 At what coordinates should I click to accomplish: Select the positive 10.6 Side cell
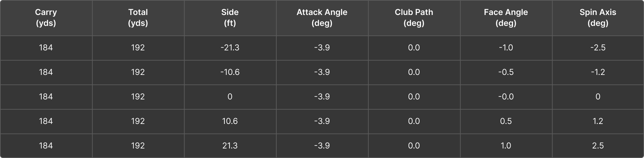[230, 121]
